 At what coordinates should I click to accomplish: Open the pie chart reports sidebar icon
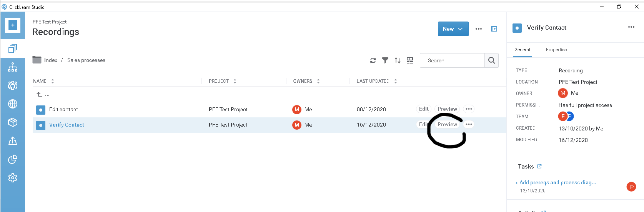point(13,159)
